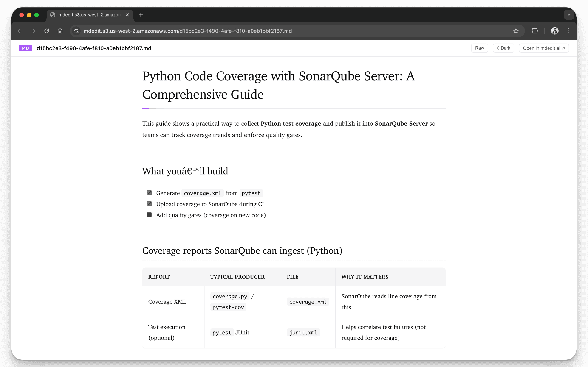This screenshot has width=588, height=367.
Task: Select the mdedit.s3.us-west-2.amazon browser tab
Action: (x=89, y=15)
